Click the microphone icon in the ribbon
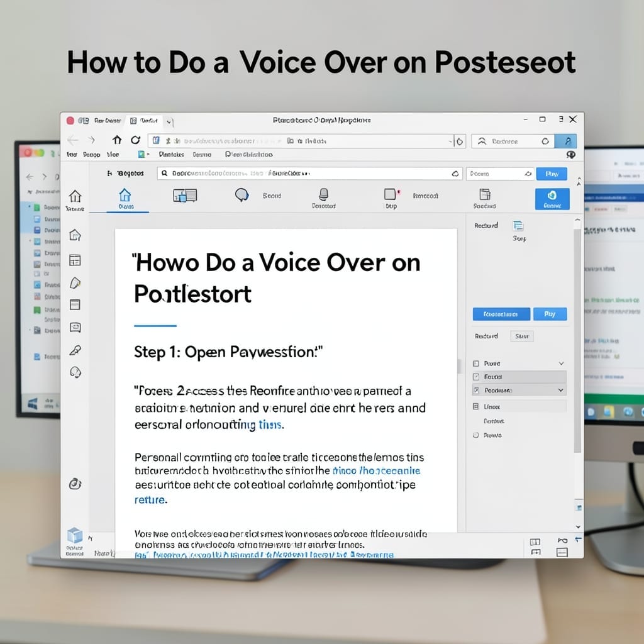644x644 pixels. [324, 194]
